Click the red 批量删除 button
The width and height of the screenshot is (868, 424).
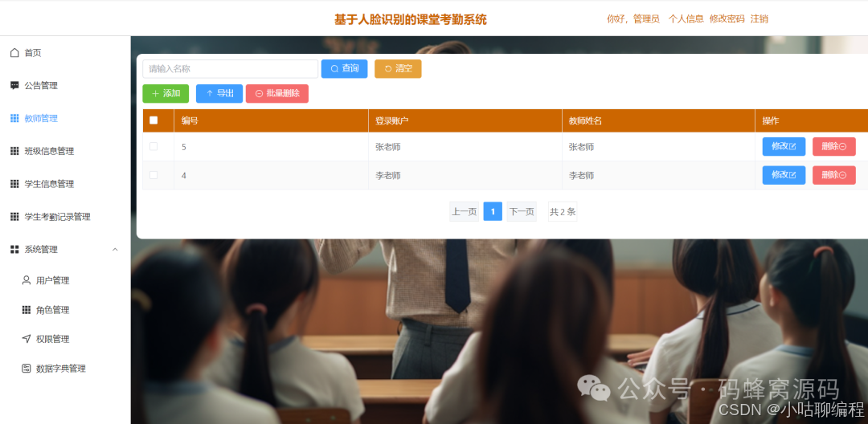[276, 93]
